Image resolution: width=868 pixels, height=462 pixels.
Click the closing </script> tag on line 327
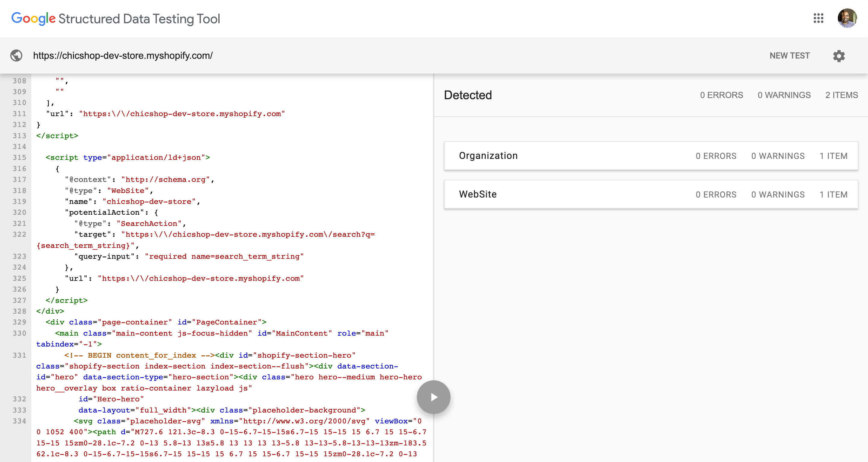[x=66, y=300]
